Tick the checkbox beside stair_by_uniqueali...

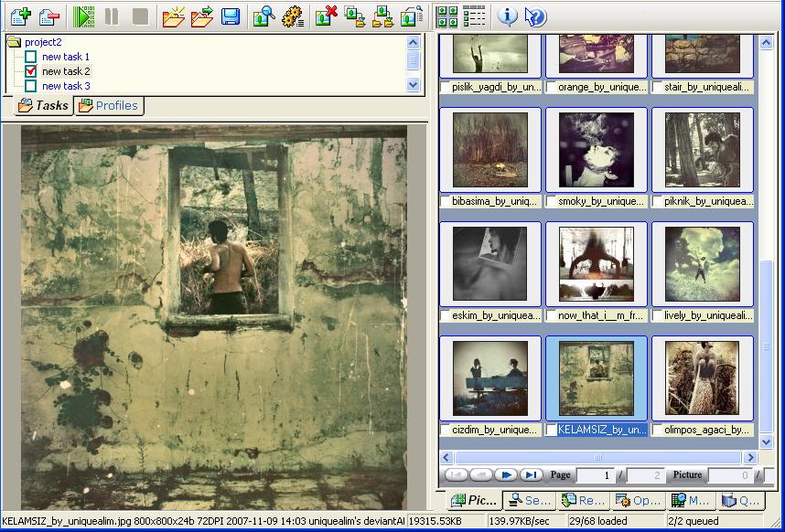(657, 87)
